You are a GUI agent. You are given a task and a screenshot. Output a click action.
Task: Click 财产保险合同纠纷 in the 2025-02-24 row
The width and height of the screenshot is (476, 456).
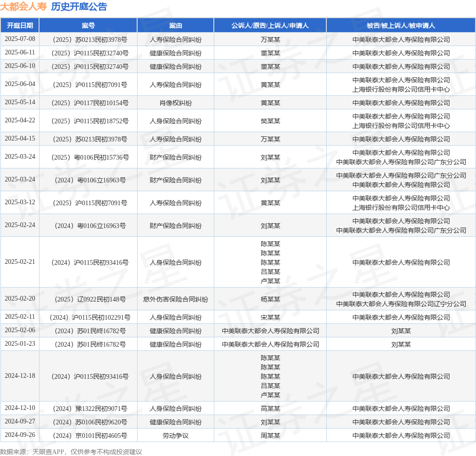(175, 226)
